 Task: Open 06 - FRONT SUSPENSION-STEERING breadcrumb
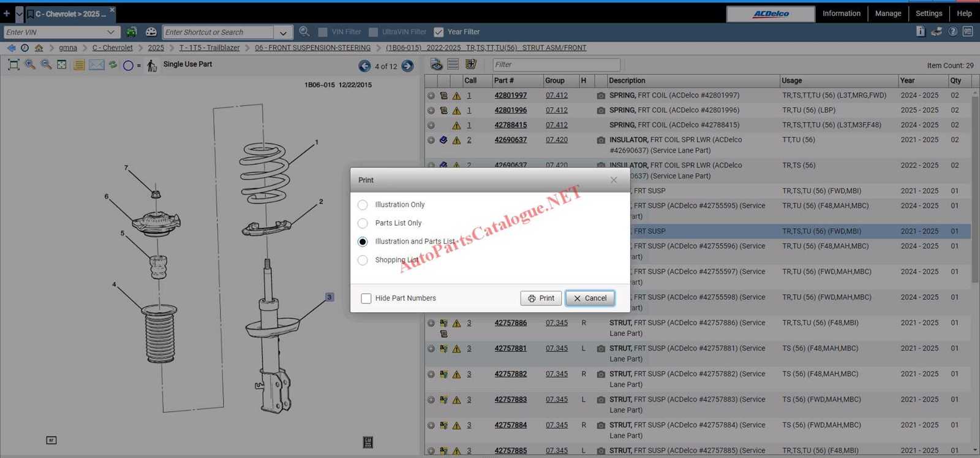coord(312,48)
